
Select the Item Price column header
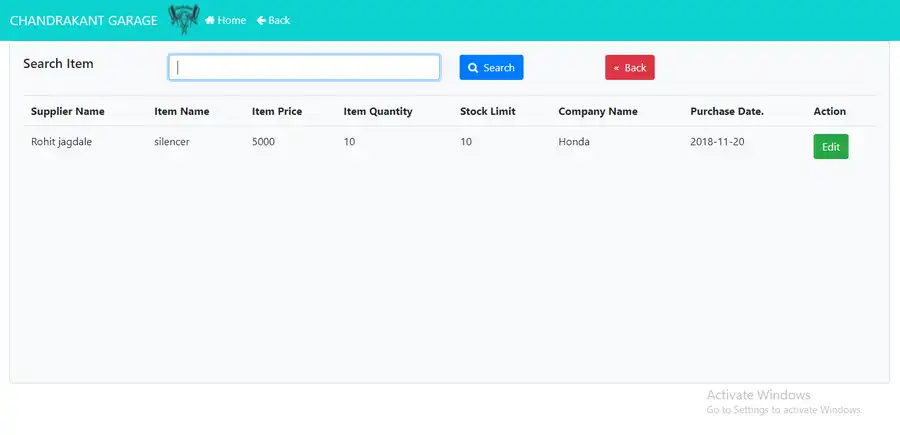pos(277,111)
